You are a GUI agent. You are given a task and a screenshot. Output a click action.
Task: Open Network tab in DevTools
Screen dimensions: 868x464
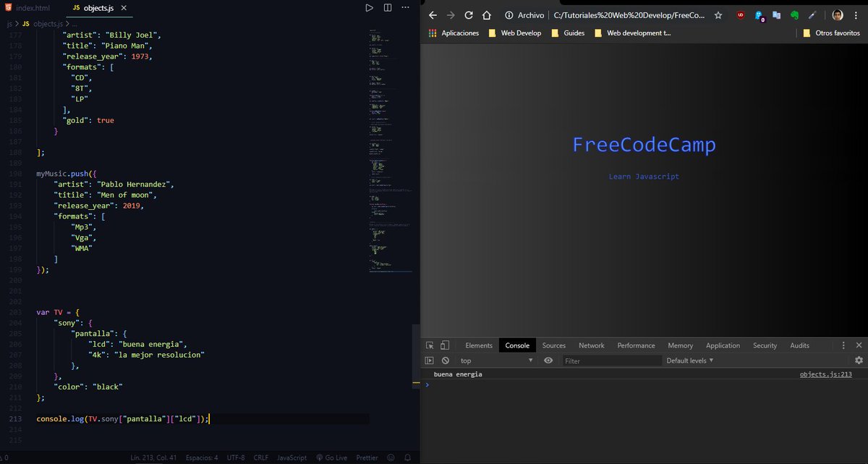591,345
